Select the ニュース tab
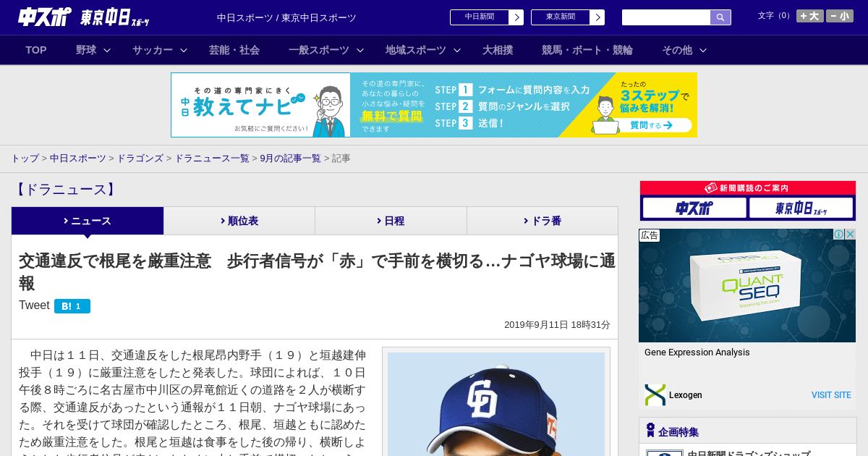Image resolution: width=868 pixels, height=456 pixels. [88, 221]
